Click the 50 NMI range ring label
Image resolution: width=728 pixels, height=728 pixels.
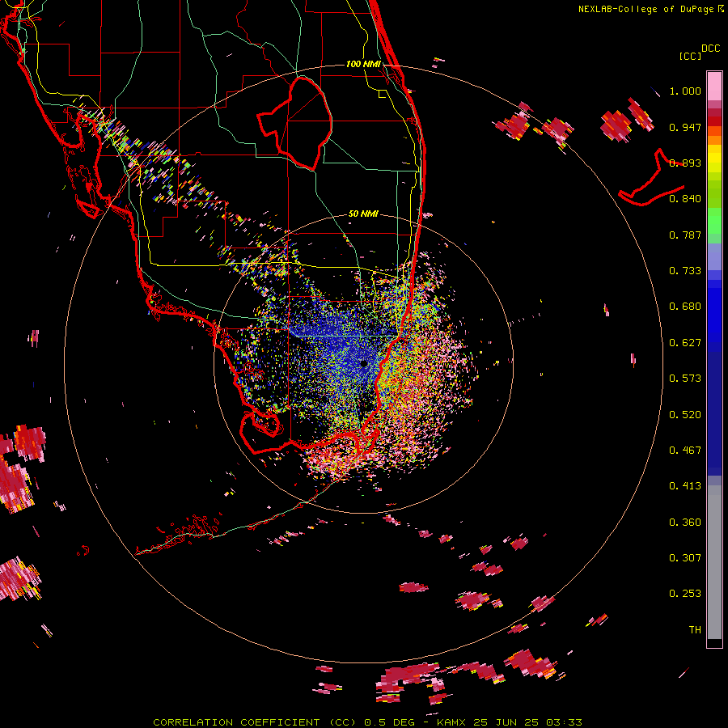363,214
